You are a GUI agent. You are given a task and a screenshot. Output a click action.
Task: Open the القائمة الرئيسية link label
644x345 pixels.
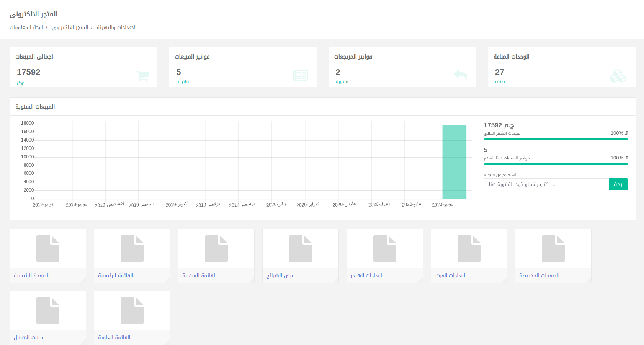click(116, 275)
